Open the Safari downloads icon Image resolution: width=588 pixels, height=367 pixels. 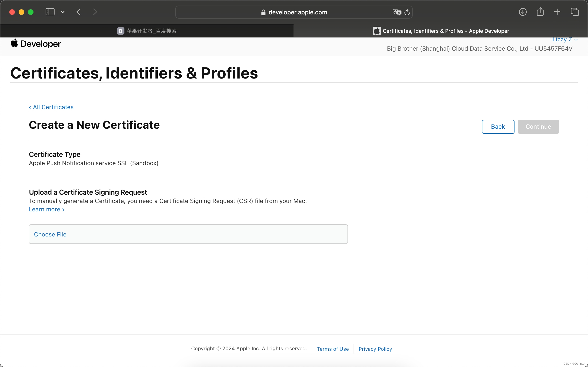[x=522, y=12]
